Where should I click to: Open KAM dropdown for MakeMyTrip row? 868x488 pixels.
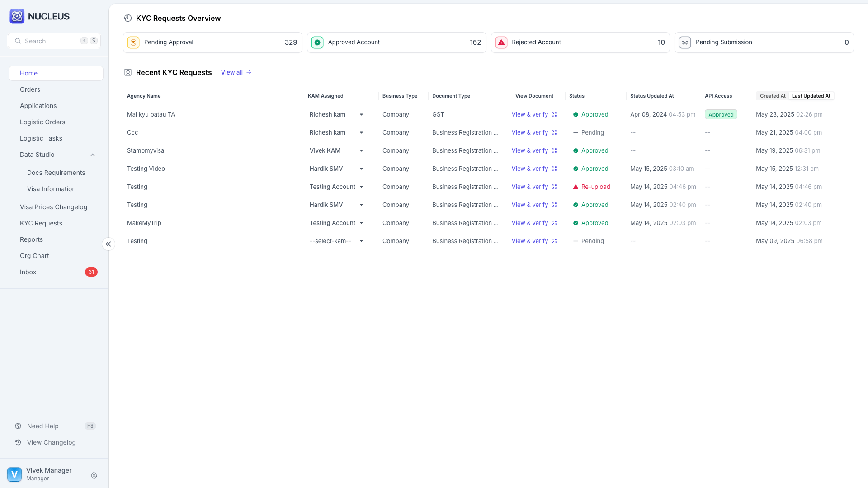click(x=361, y=223)
